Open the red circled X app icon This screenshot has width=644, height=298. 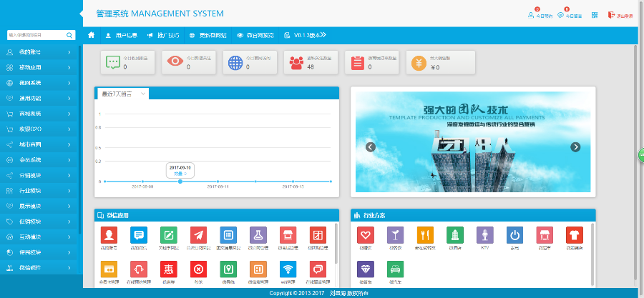point(198,269)
